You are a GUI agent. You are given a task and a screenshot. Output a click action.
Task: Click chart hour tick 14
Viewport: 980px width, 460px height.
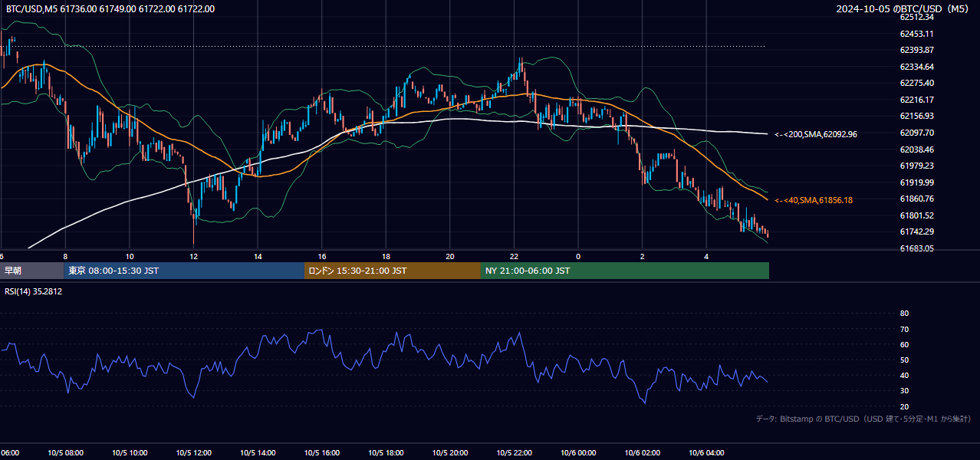258,256
